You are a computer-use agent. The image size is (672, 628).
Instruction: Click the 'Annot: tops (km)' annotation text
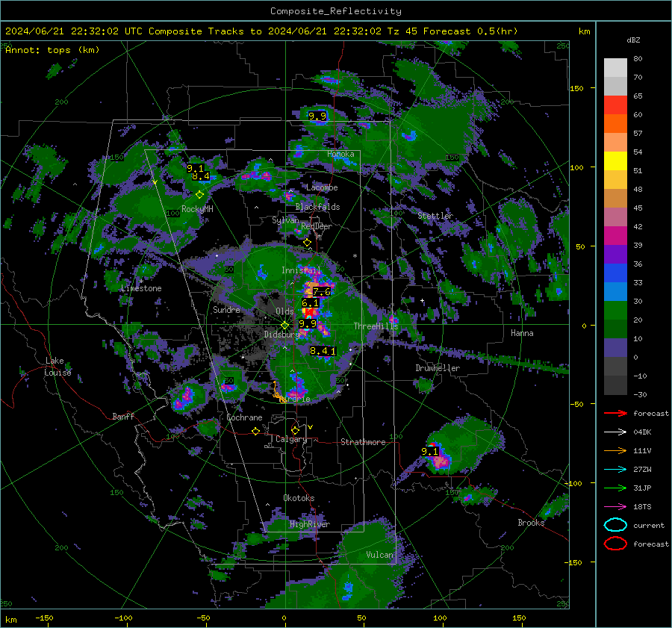point(52,50)
